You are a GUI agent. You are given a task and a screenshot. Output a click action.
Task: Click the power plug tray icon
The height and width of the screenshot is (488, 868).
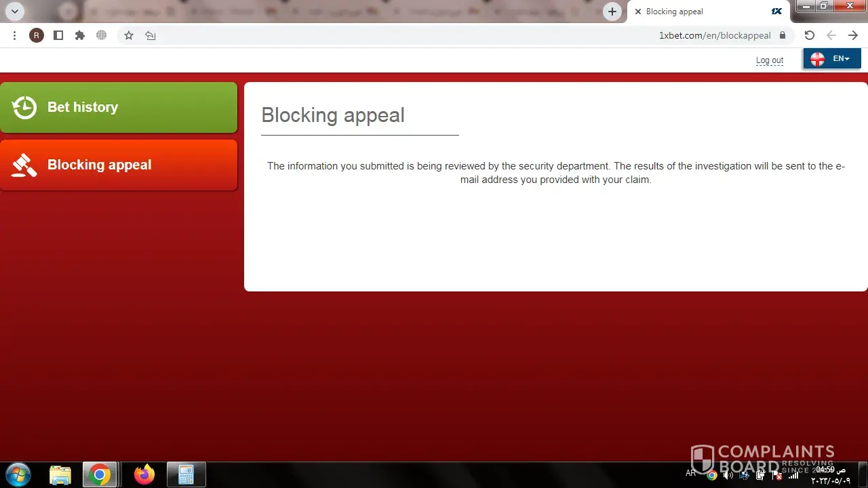coord(761,475)
